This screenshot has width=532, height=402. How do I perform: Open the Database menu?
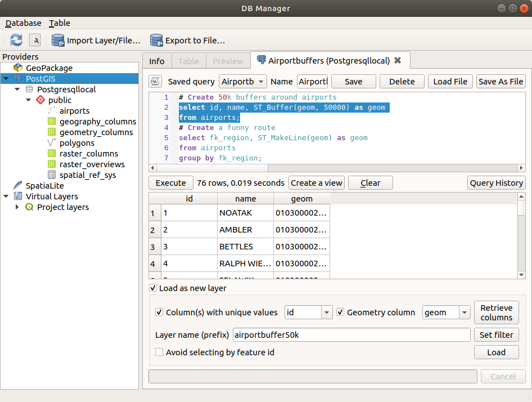pyautogui.click(x=23, y=23)
